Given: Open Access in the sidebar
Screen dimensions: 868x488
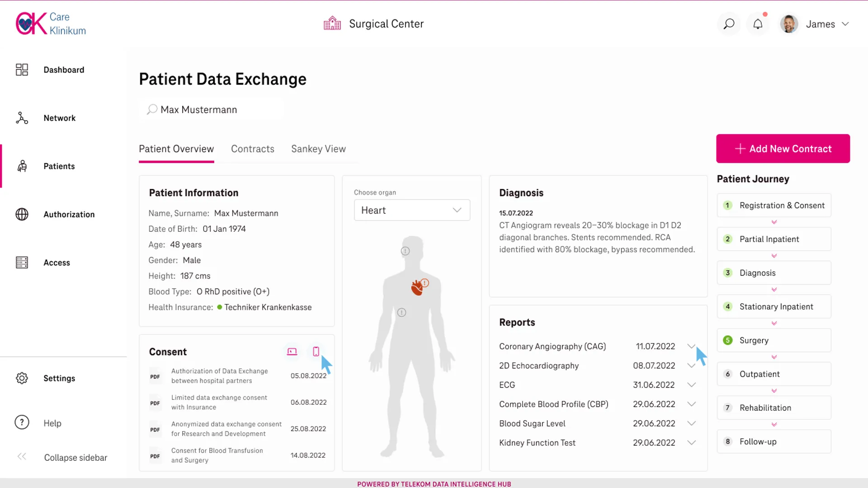Looking at the screenshot, I should click(57, 263).
